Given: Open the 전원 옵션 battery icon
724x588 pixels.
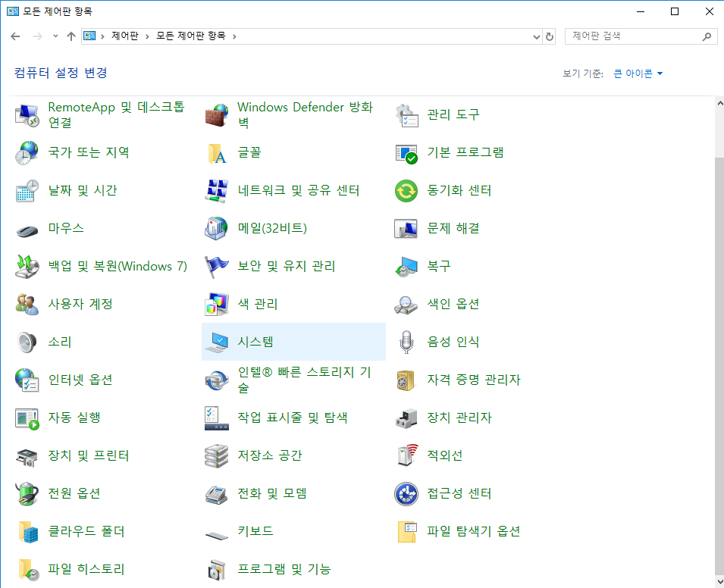Looking at the screenshot, I should click(x=27, y=493).
